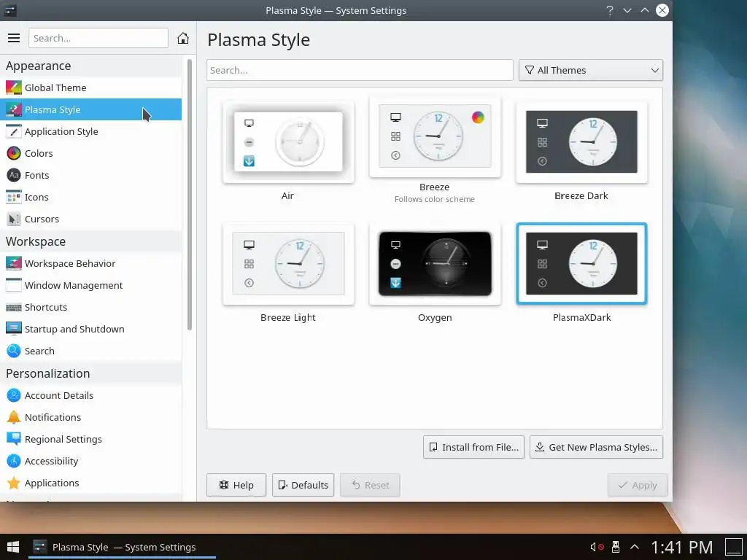Image resolution: width=747 pixels, height=560 pixels.
Task: Click the Window Management icon
Action: tap(13, 285)
